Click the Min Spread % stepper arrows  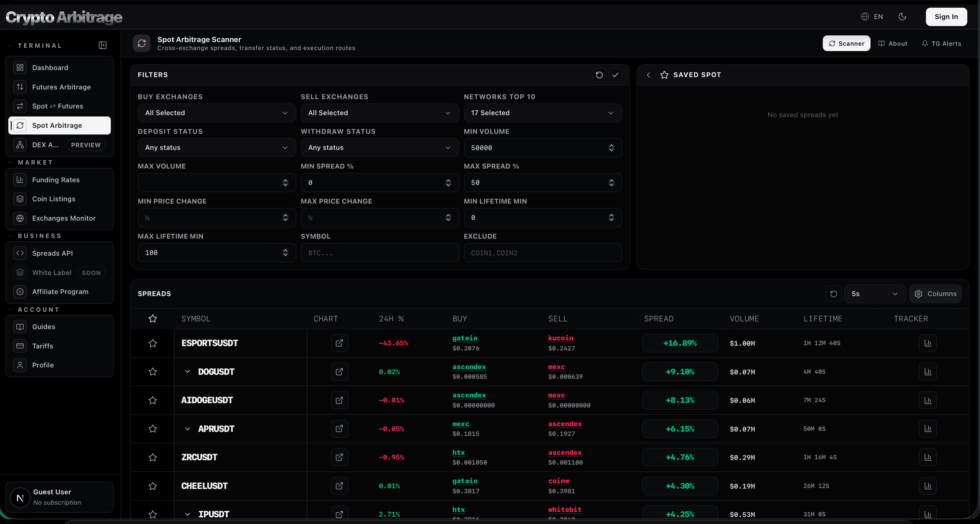[448, 183]
